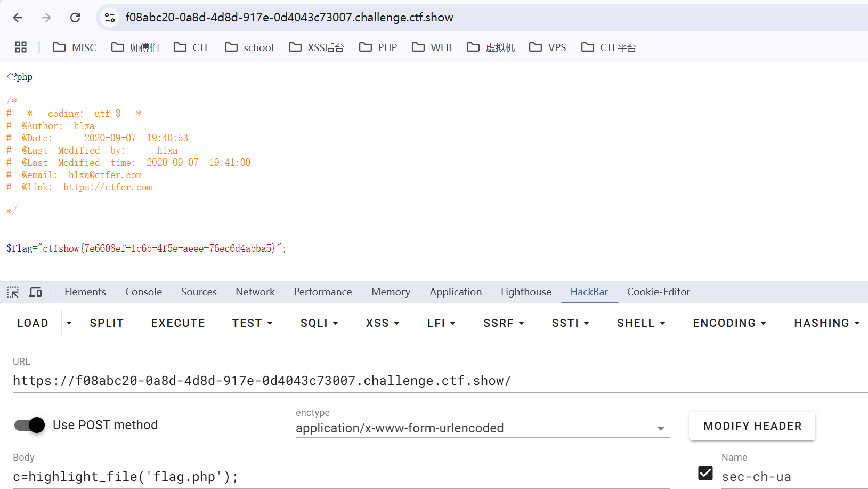Open the CTF平台 bookmark folder
Image resolution: width=868 pixels, height=489 pixels.
tap(609, 47)
